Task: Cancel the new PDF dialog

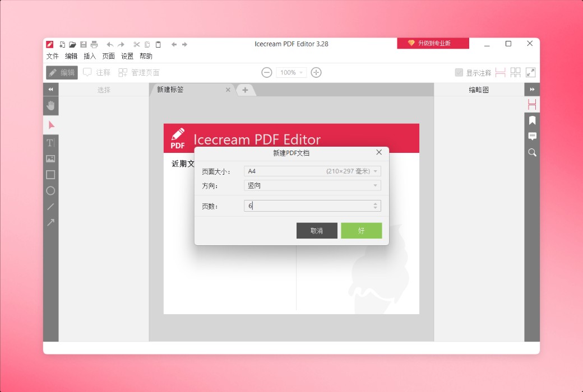Action: pos(317,230)
